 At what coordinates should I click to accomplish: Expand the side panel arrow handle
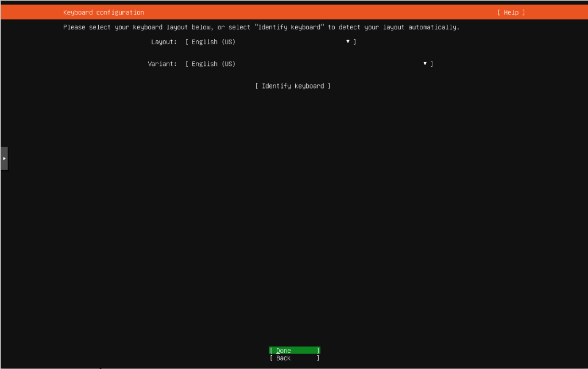point(4,158)
